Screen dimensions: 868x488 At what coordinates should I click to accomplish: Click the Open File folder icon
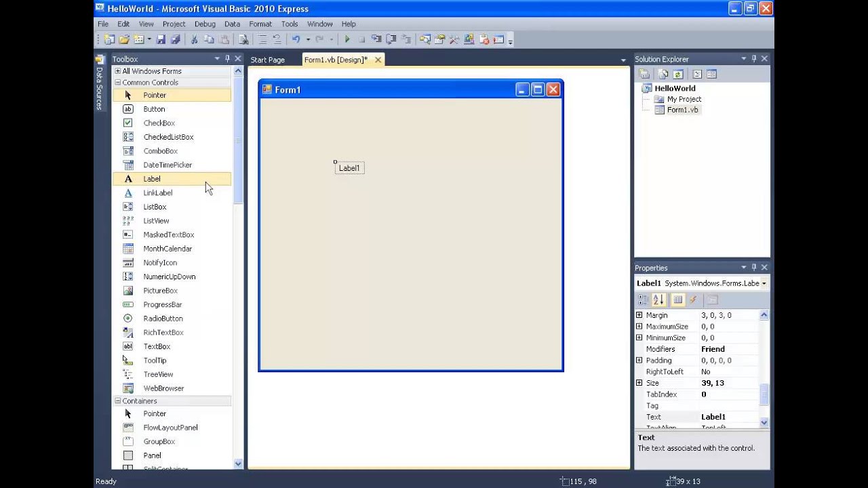pos(124,39)
